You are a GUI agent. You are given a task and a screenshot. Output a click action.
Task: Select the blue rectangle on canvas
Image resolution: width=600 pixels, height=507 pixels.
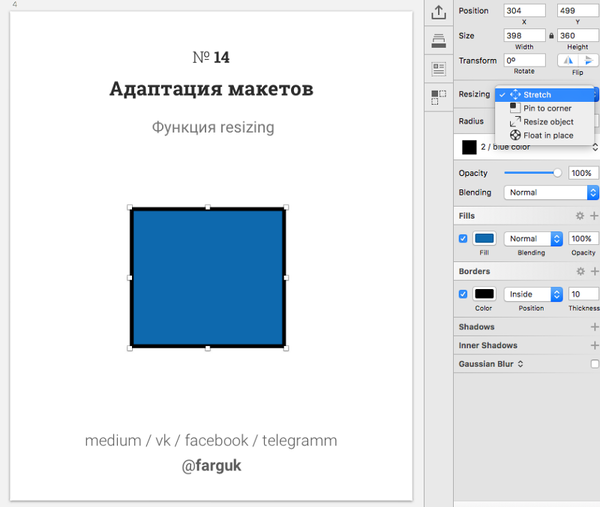[208, 278]
